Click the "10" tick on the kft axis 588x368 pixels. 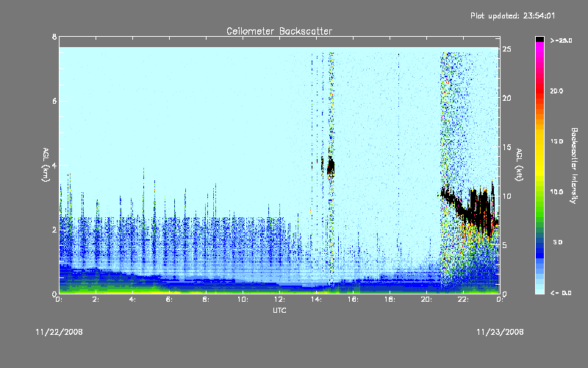(x=507, y=196)
